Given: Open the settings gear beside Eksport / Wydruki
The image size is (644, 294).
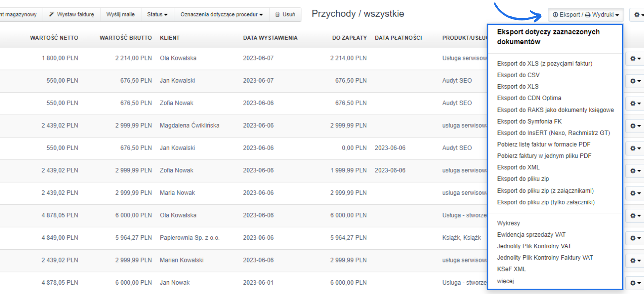Looking at the screenshot, I should [x=637, y=15].
